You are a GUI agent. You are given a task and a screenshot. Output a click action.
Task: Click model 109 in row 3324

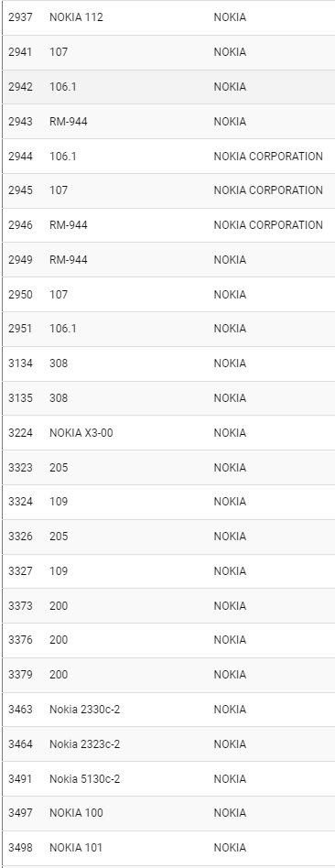click(x=59, y=502)
